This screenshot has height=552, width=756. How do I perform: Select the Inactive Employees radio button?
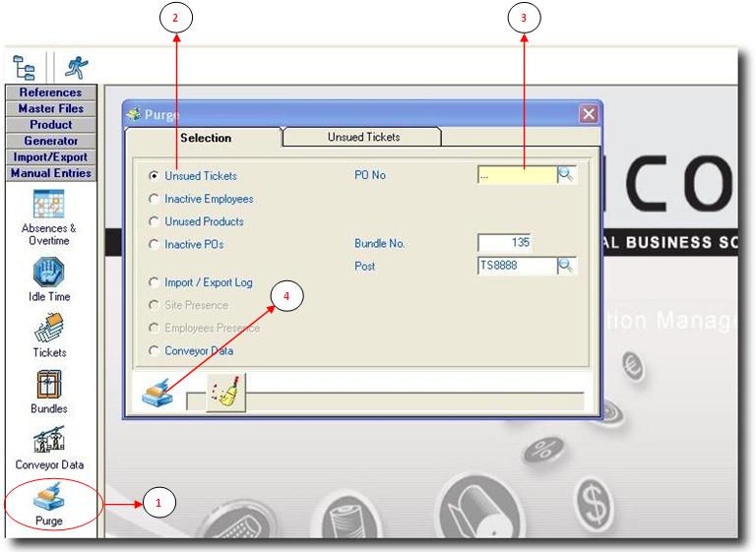point(154,199)
